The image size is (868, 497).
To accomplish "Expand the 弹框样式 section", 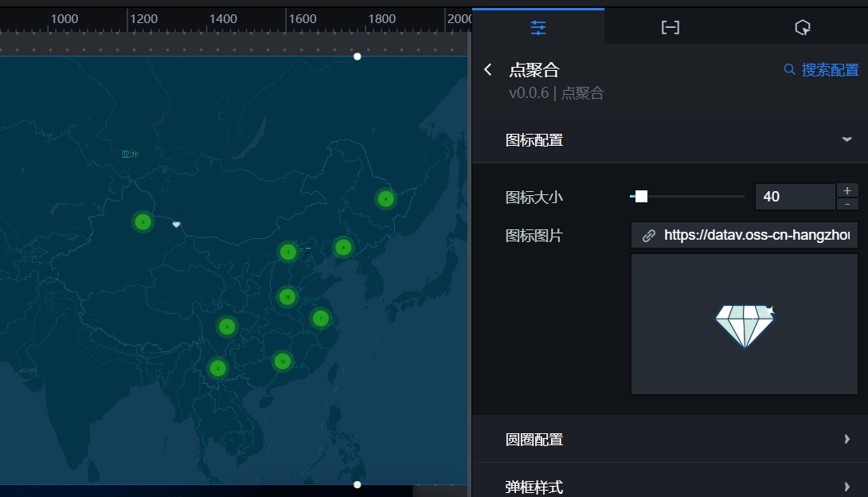I will pyautogui.click(x=848, y=486).
